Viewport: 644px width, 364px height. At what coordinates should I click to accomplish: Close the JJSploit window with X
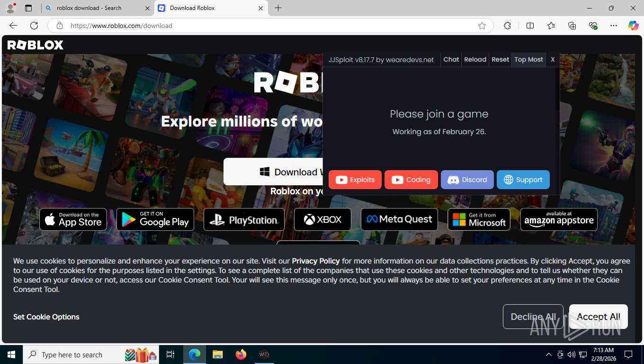point(553,59)
